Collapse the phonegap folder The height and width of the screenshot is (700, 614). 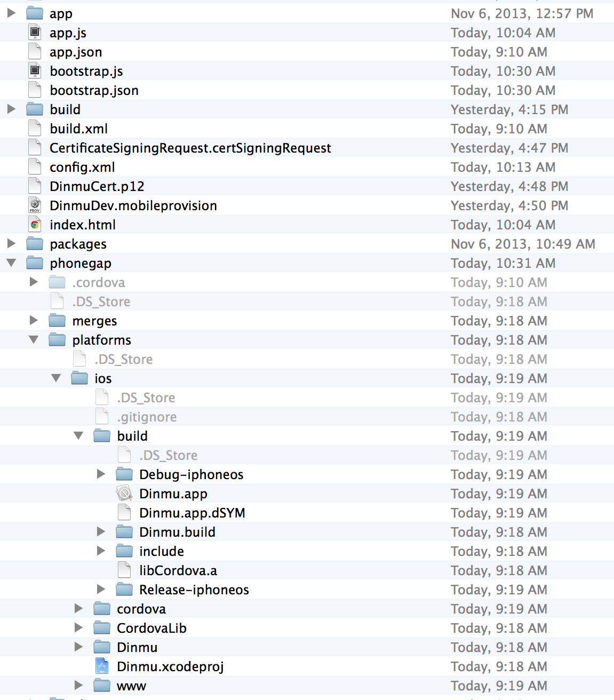pyautogui.click(x=11, y=263)
